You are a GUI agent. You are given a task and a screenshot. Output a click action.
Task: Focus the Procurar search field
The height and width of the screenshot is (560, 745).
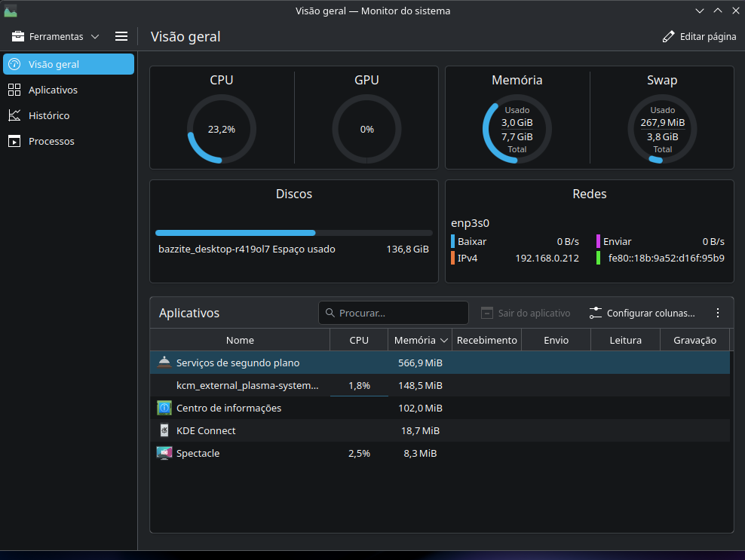[394, 313]
